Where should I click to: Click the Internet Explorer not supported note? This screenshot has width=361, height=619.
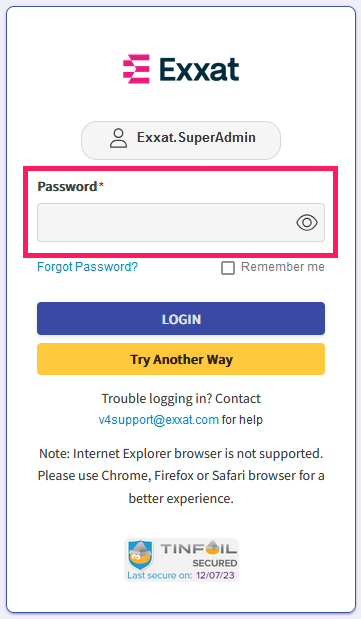pos(181,476)
